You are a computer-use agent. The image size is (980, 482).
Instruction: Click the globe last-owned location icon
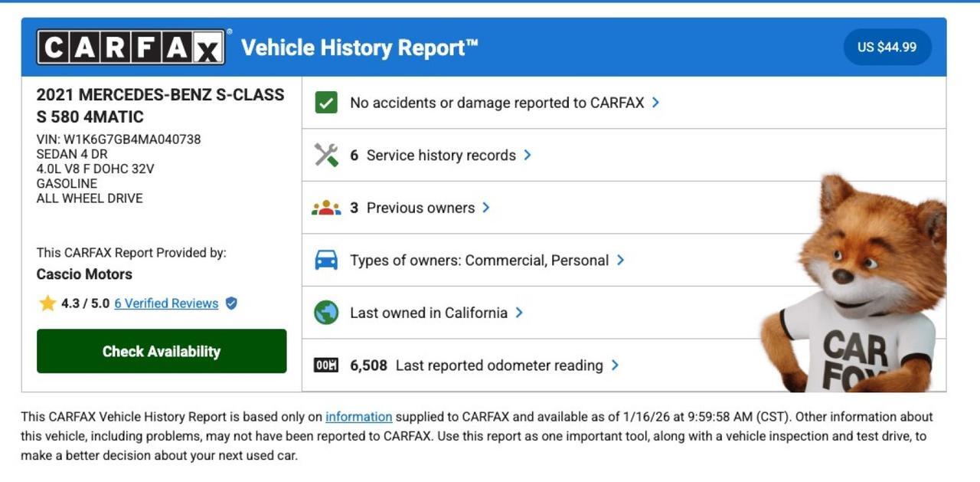[326, 313]
